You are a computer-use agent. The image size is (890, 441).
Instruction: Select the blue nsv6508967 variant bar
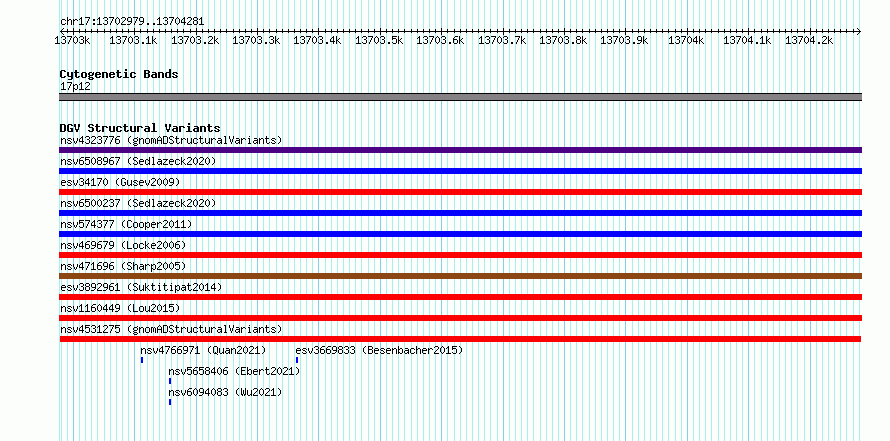click(460, 171)
